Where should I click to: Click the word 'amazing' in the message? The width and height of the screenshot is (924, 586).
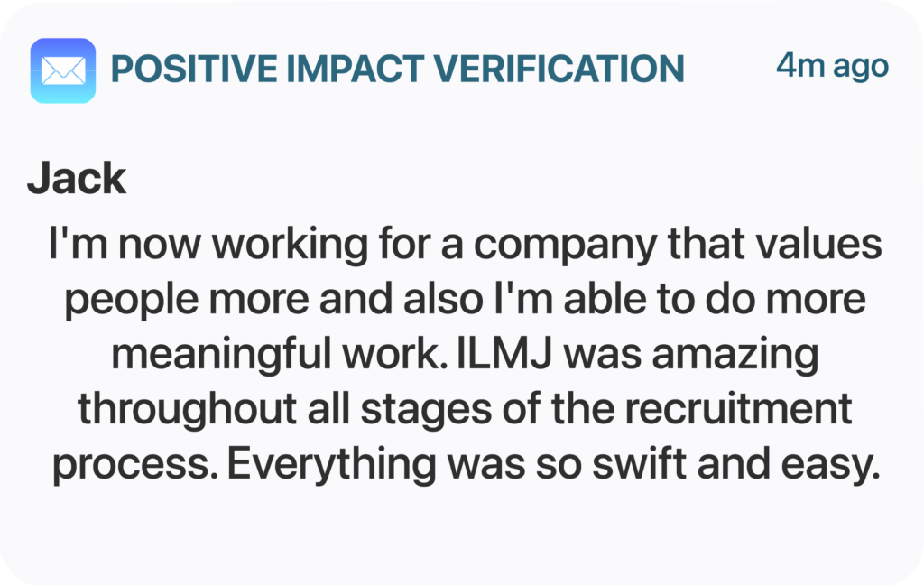[735, 355]
